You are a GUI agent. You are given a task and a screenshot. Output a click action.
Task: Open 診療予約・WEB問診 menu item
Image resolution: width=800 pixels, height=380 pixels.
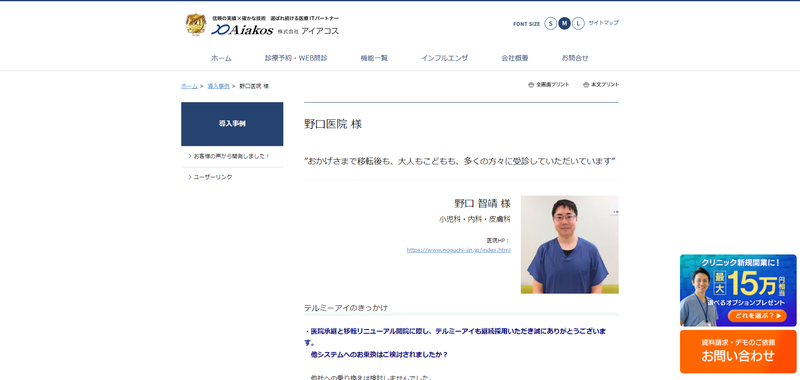(x=296, y=58)
